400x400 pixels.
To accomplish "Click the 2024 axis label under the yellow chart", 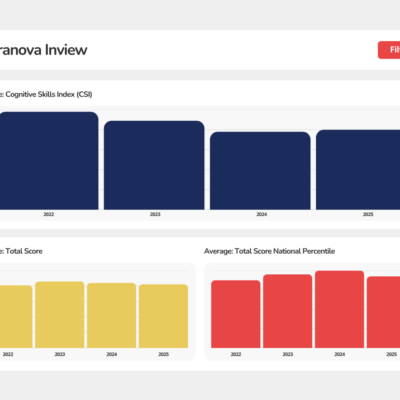I will [x=112, y=354].
